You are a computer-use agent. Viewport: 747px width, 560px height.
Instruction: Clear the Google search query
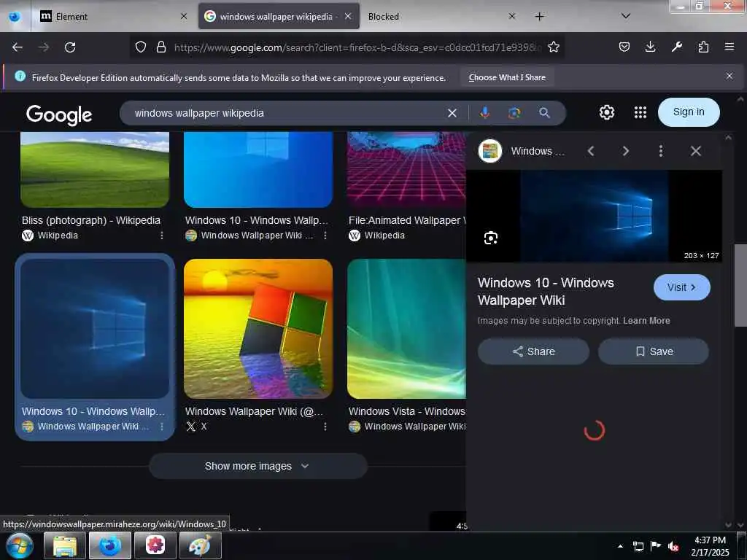[452, 113]
